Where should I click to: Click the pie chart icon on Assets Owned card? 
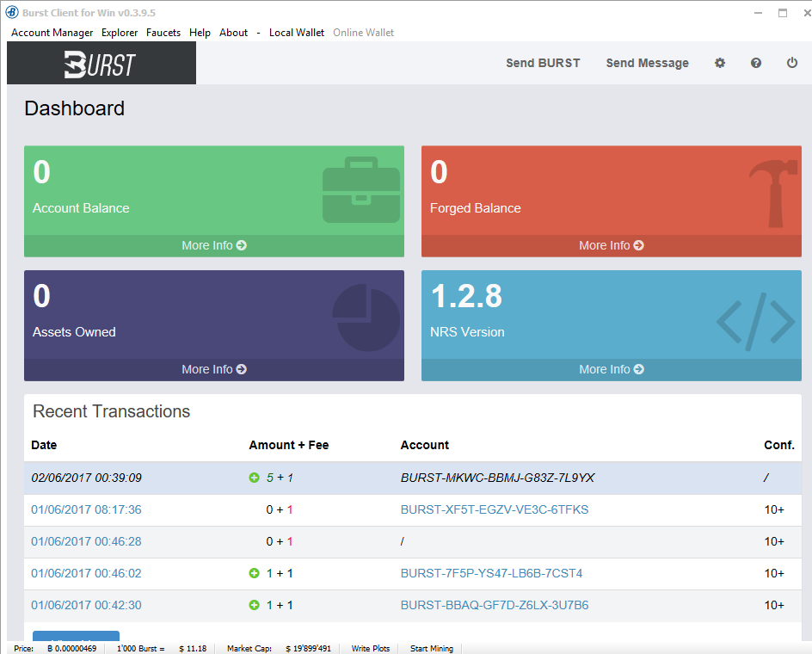click(366, 318)
